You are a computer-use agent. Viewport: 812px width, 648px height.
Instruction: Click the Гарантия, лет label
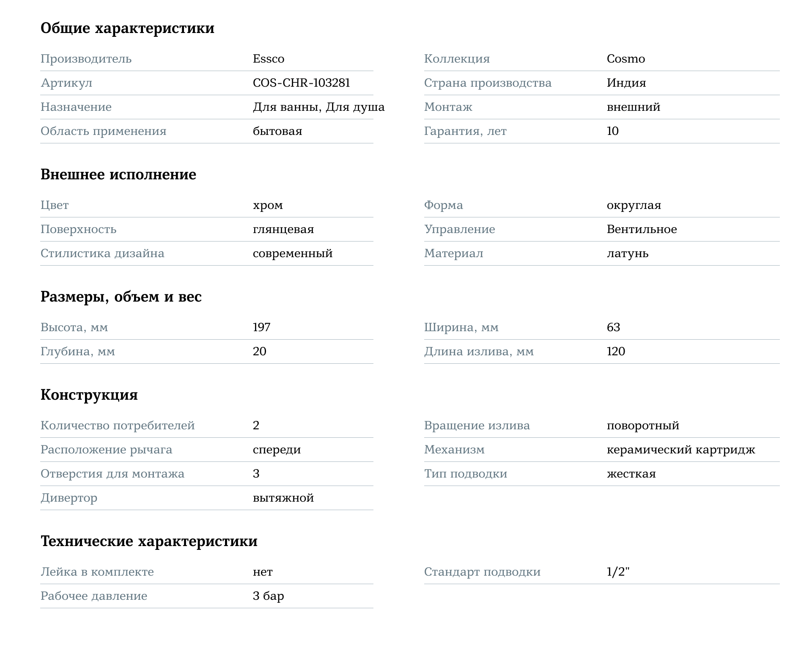pyautogui.click(x=465, y=132)
